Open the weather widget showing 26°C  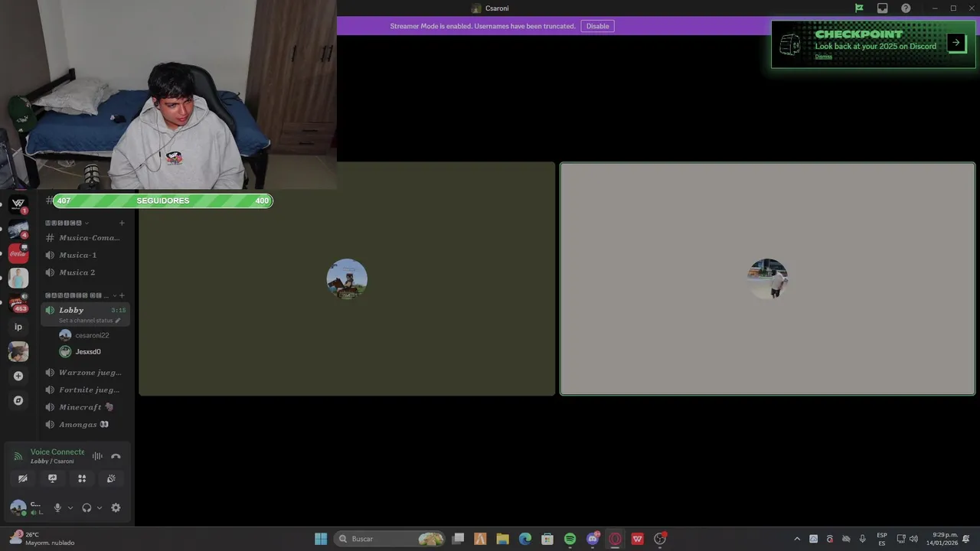tap(42, 539)
